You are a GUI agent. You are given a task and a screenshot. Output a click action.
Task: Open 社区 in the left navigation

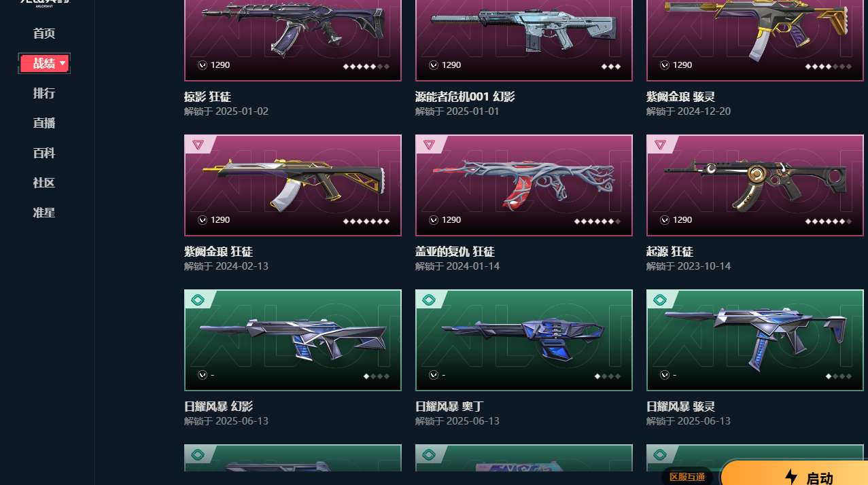pyautogui.click(x=44, y=183)
